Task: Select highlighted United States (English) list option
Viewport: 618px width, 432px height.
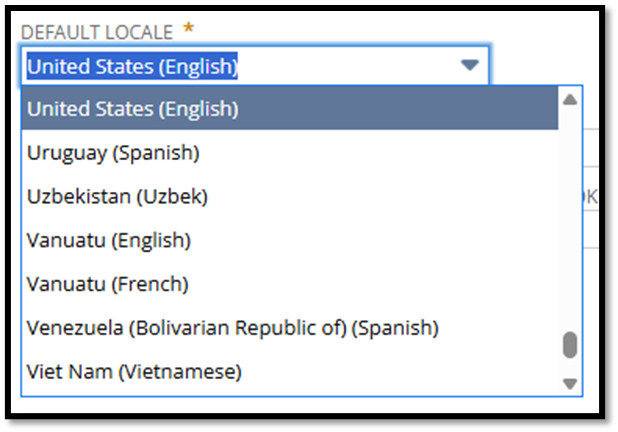Action: 290,108
